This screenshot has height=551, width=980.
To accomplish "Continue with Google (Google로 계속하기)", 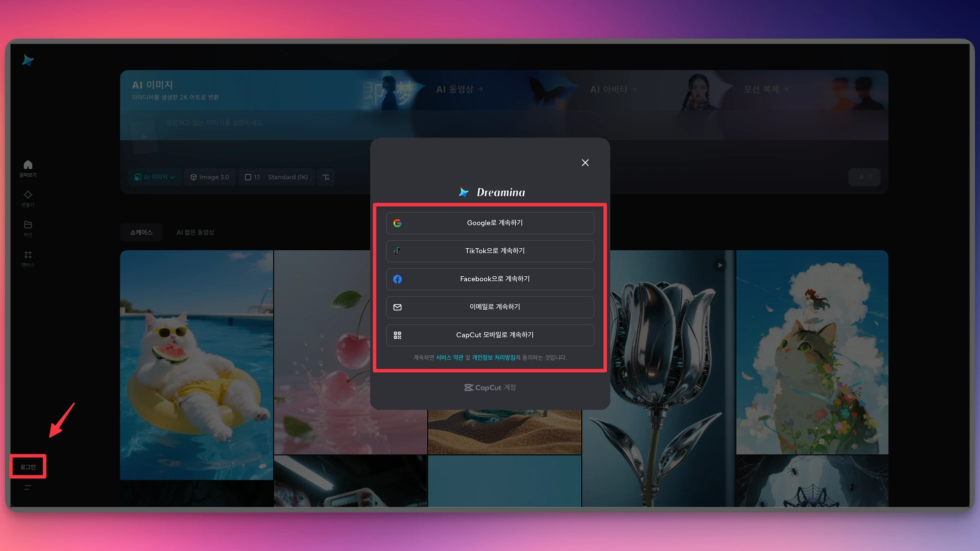I will point(490,223).
